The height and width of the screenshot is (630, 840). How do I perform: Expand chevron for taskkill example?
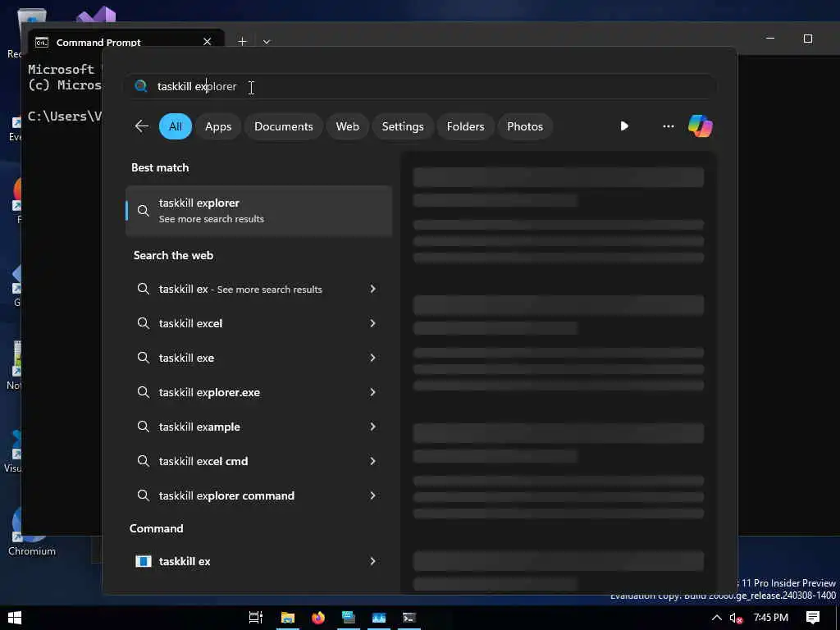pos(373,427)
